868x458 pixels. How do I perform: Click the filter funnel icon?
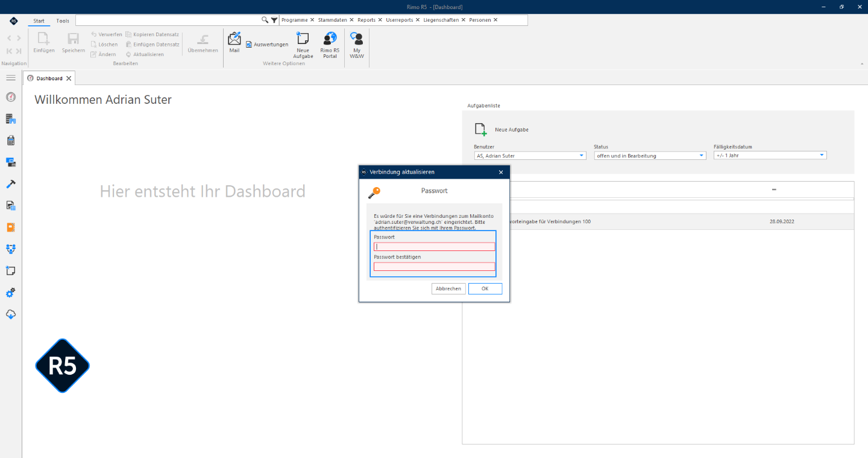274,20
